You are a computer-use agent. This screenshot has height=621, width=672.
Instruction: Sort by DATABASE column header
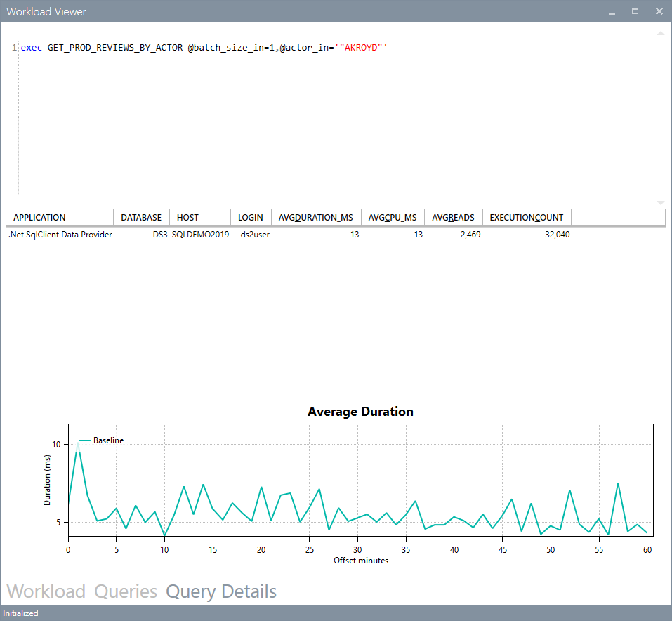point(141,218)
